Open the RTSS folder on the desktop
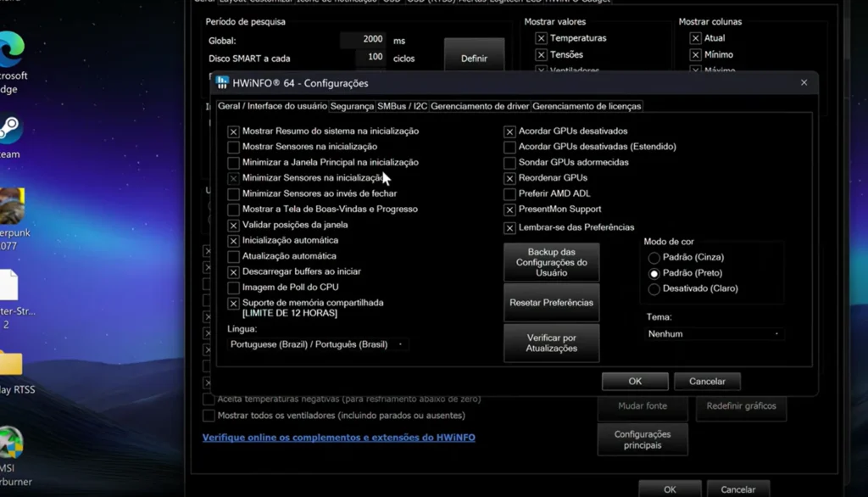The width and height of the screenshot is (868, 497). coord(11,364)
